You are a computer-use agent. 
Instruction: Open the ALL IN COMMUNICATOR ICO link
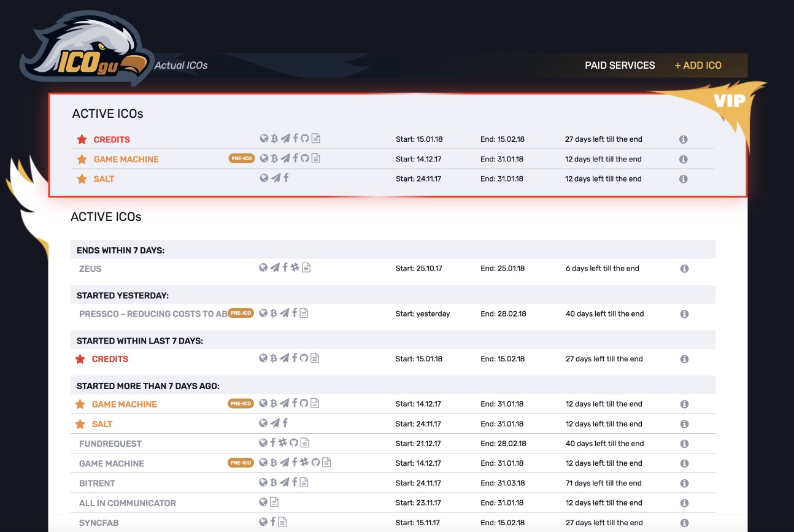[128, 503]
